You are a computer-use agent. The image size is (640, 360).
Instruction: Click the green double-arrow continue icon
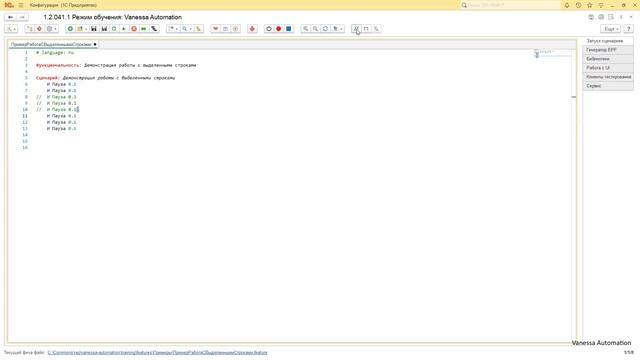(144, 29)
